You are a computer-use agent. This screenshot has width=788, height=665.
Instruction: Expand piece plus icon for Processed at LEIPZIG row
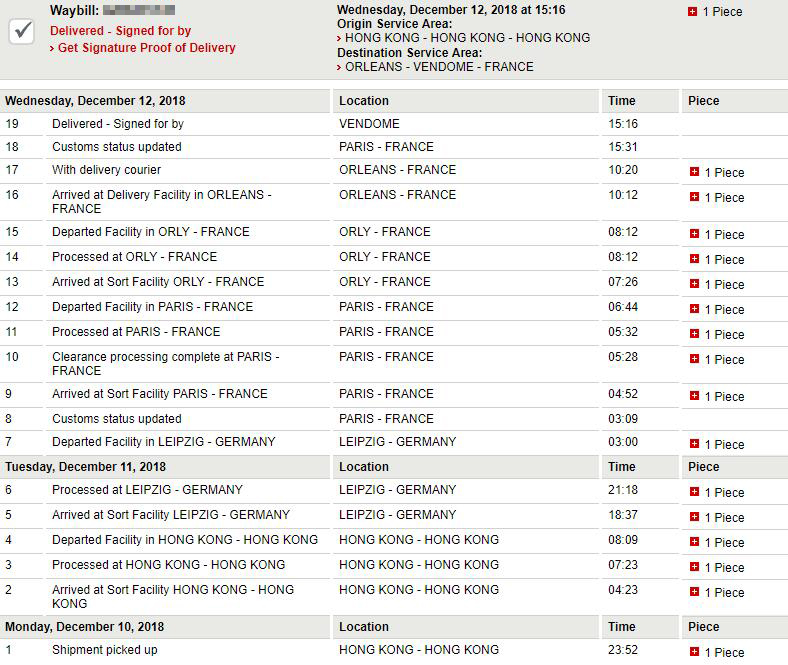695,492
